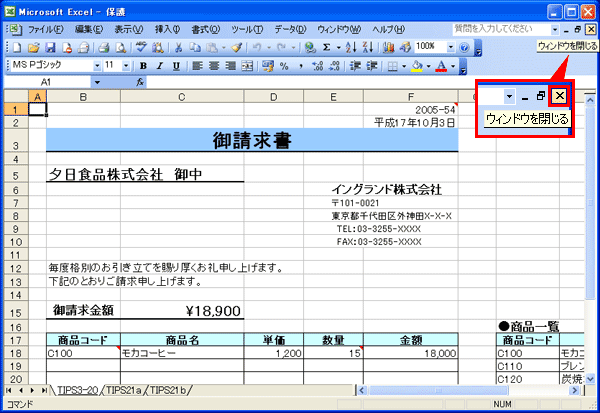
Task: Click the Increase Decimal icon
Action: pyautogui.click(x=318, y=66)
